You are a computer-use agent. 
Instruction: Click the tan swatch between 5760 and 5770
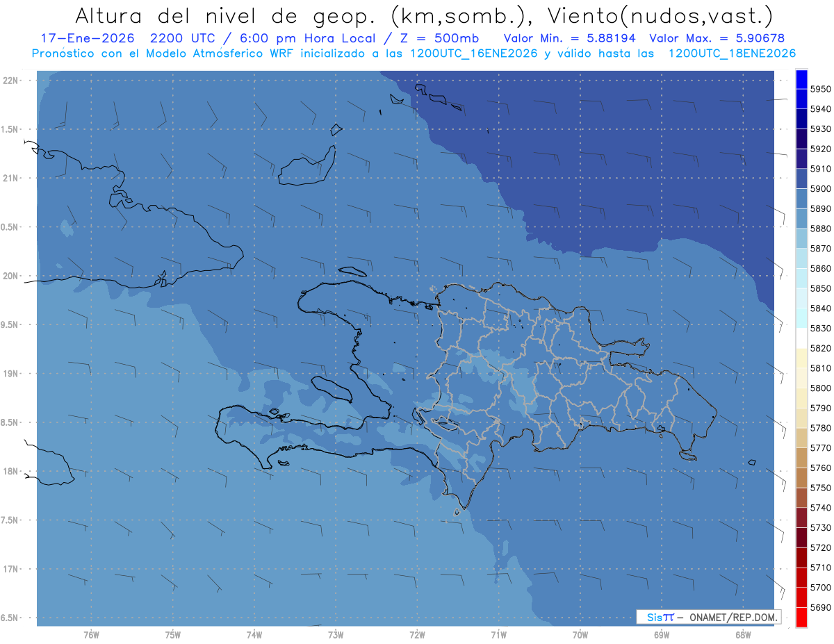pyautogui.click(x=801, y=458)
